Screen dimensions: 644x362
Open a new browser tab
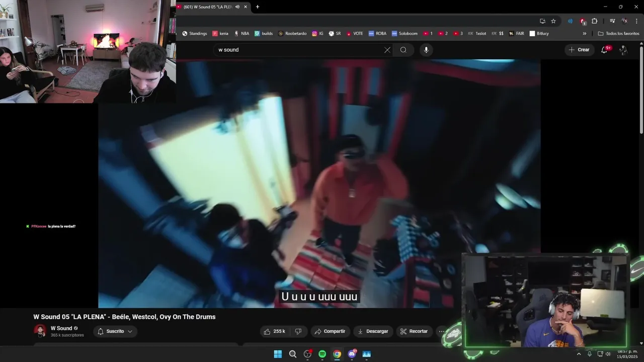(258, 7)
